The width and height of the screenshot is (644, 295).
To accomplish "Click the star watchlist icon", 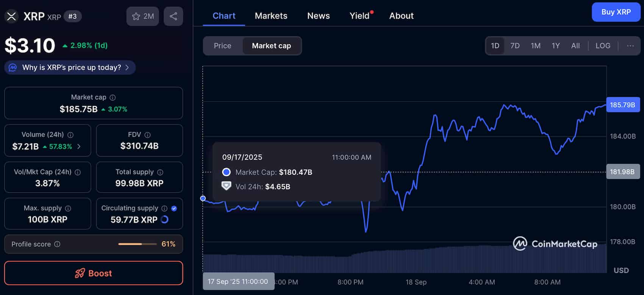I will pos(136,16).
